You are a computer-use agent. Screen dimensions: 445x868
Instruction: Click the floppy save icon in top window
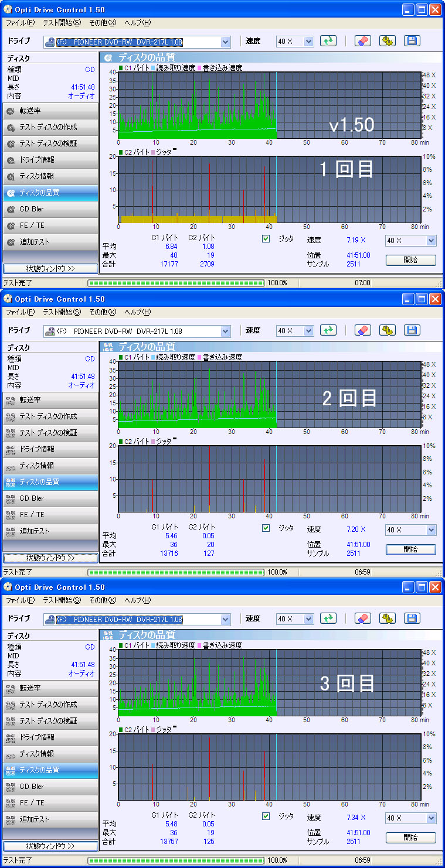pyautogui.click(x=412, y=41)
